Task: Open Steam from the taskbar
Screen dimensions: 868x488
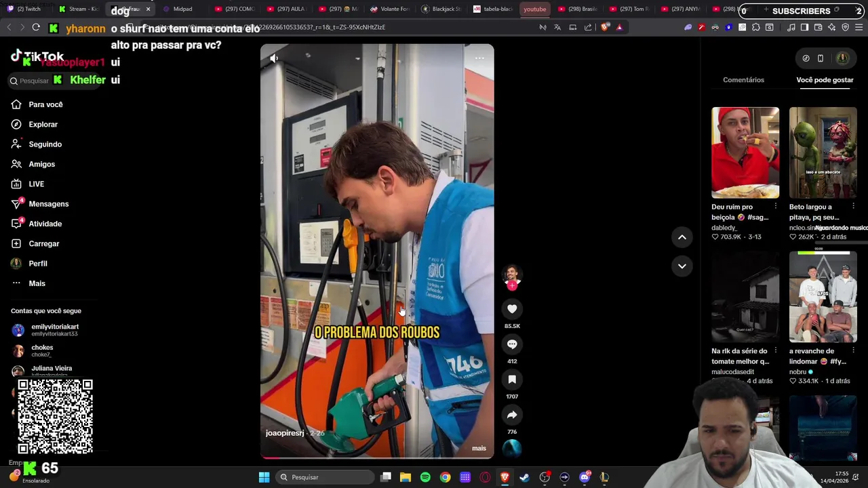Action: [x=524, y=477]
